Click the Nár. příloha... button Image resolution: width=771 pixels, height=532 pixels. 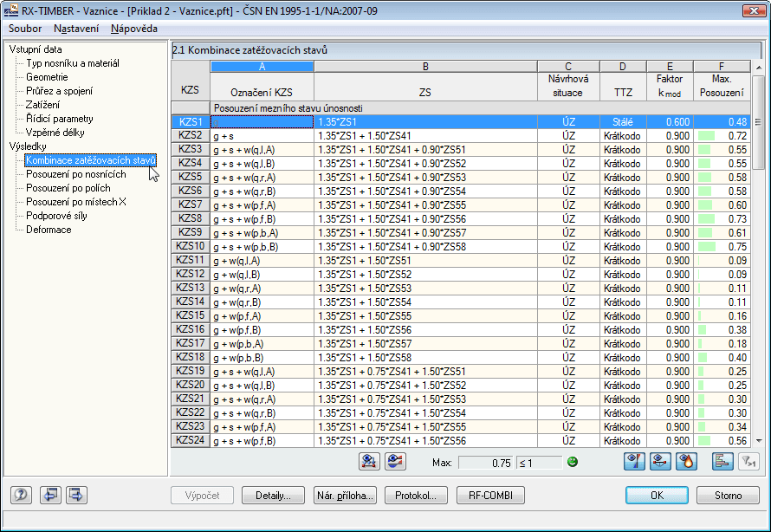click(345, 495)
